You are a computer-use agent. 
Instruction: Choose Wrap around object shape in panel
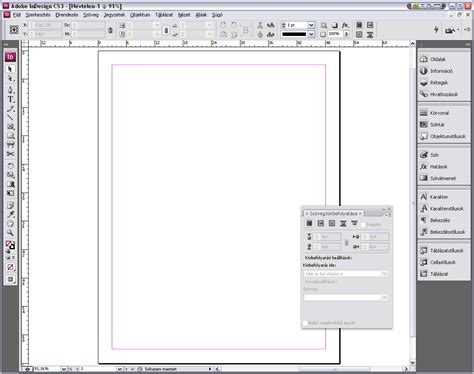tap(332, 223)
